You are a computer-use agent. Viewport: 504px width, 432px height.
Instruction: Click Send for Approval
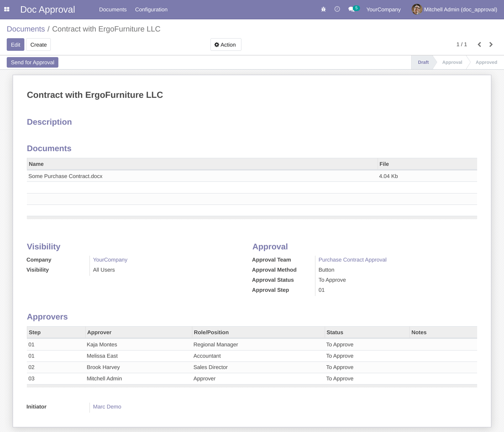pos(32,62)
